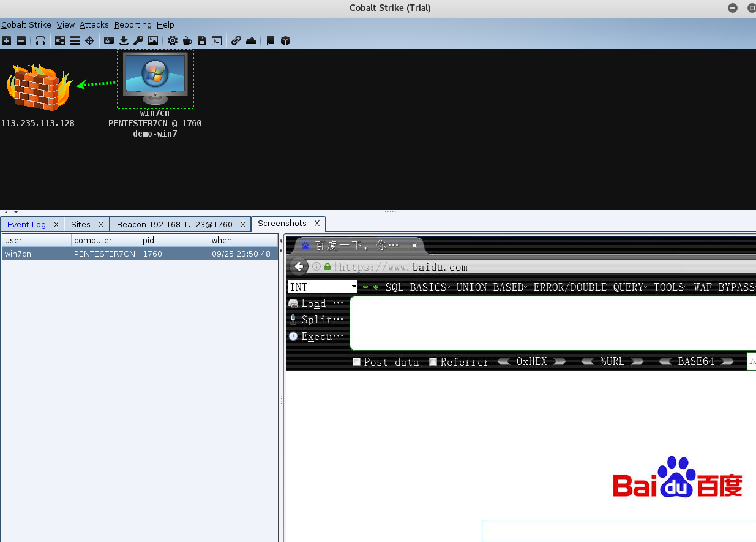Click the left arrow next to 0xHEX
This screenshot has height=542, width=756.
(x=504, y=361)
